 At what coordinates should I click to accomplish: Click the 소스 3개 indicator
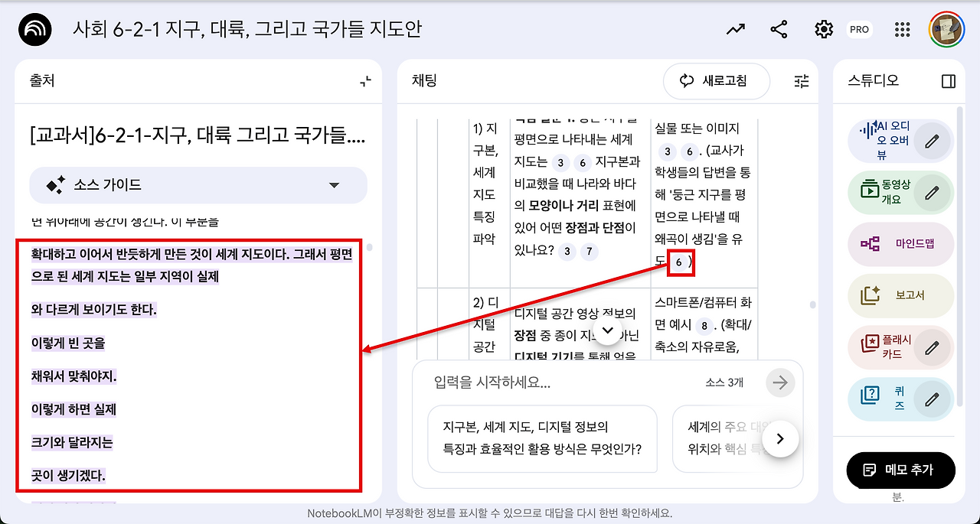coord(724,382)
